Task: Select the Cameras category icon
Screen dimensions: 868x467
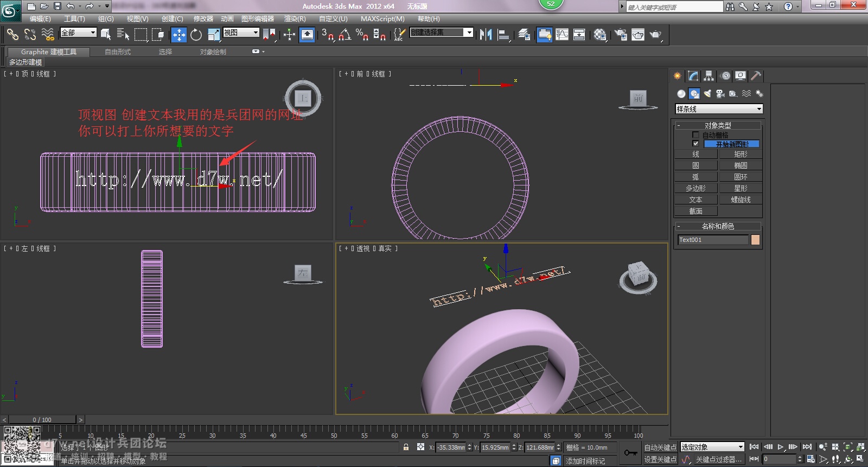Action: tap(720, 94)
